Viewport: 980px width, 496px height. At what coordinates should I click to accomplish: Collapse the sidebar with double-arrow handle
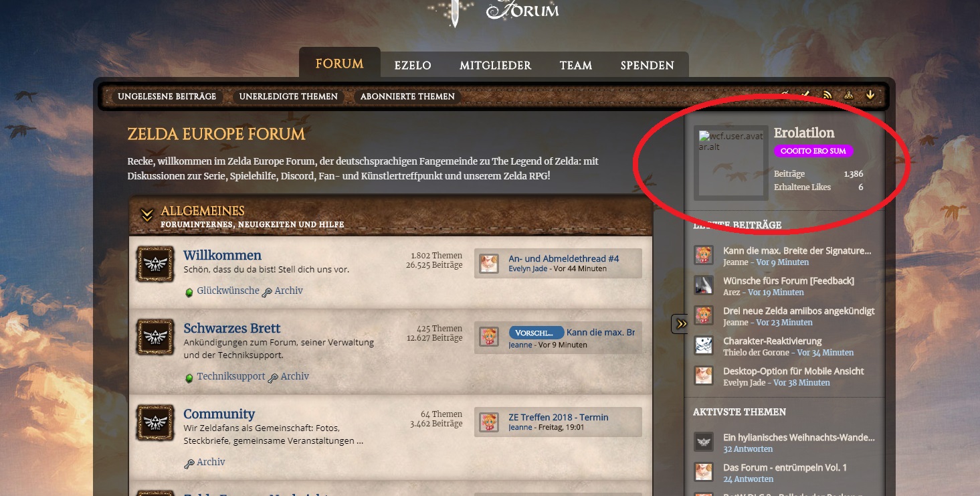click(x=680, y=324)
